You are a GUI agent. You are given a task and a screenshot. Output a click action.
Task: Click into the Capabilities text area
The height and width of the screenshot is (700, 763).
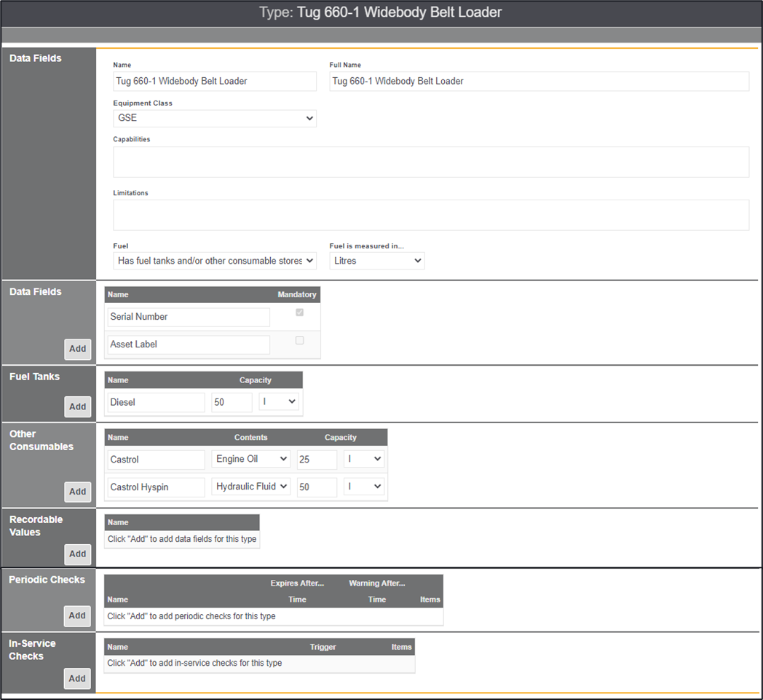(x=430, y=162)
